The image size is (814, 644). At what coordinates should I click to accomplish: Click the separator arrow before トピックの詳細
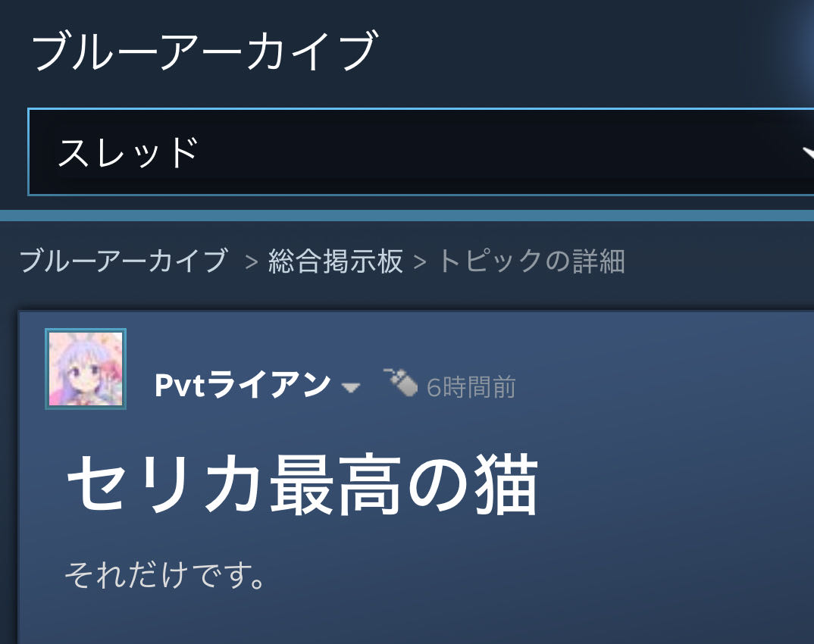[x=419, y=262]
